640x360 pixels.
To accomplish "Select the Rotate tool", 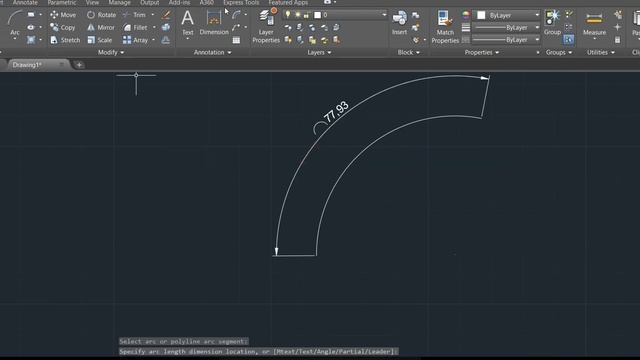I will point(102,15).
